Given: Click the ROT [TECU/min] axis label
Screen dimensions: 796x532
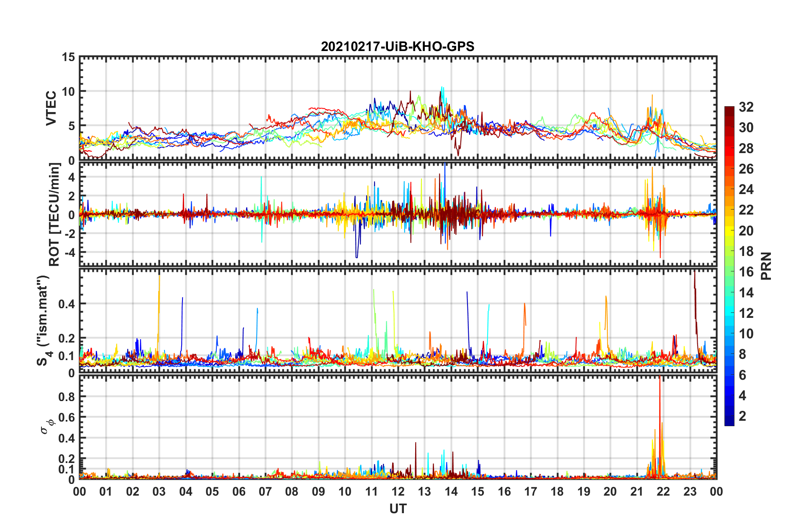Looking at the screenshot, I should click(x=54, y=215).
